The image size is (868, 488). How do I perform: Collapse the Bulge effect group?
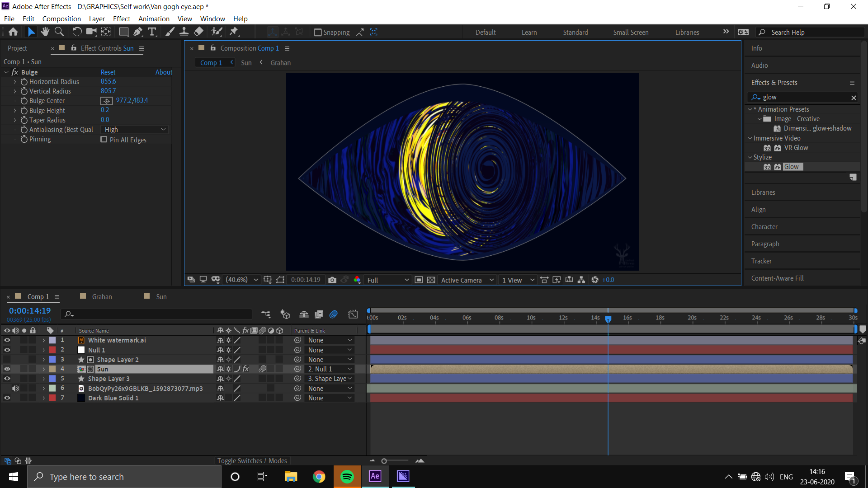click(x=6, y=72)
